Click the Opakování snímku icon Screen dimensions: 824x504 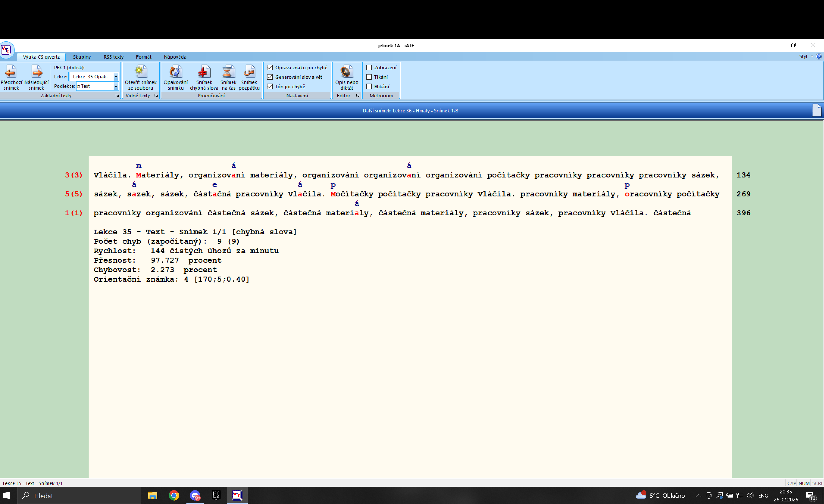tap(176, 72)
